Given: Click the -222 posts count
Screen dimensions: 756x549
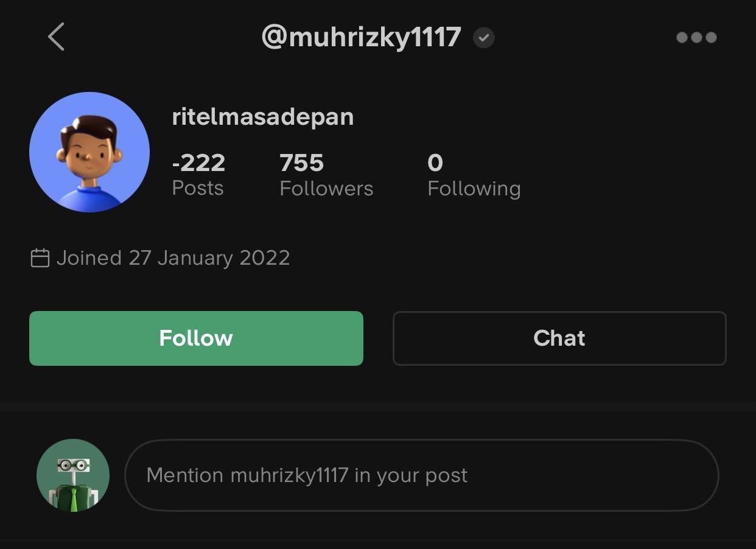Looking at the screenshot, I should tap(198, 163).
